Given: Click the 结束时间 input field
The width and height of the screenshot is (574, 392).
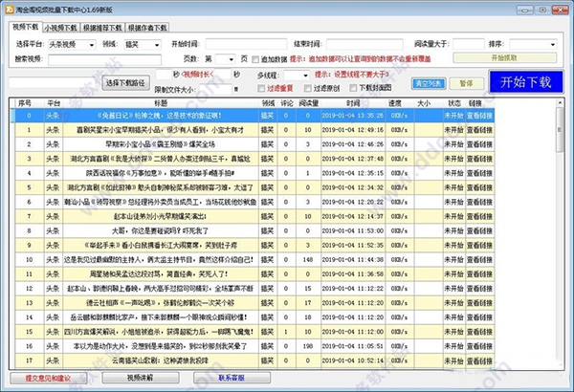Looking at the screenshot, I should (x=364, y=44).
